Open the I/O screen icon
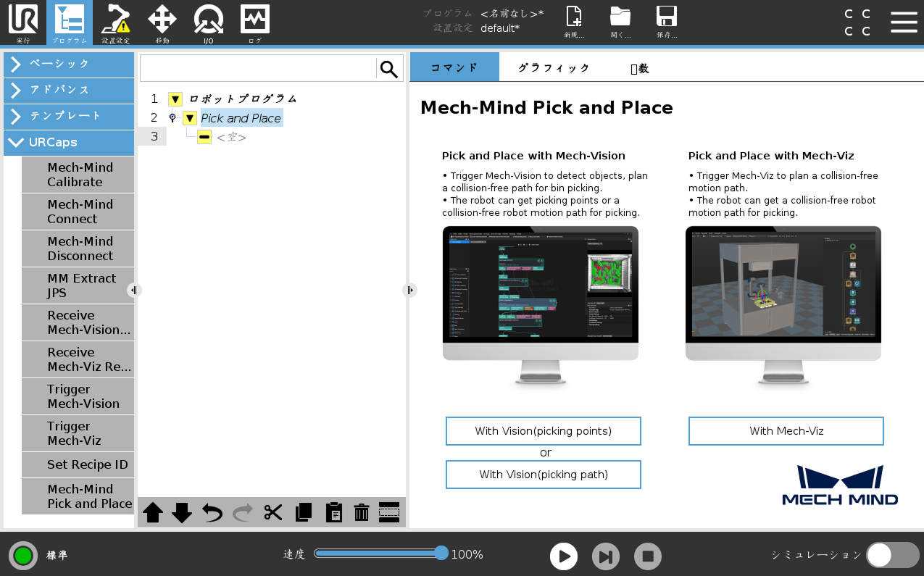 coord(209,23)
